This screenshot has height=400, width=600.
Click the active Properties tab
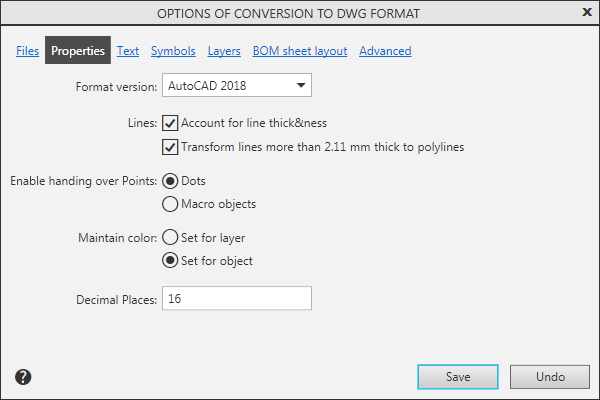pyautogui.click(x=78, y=51)
